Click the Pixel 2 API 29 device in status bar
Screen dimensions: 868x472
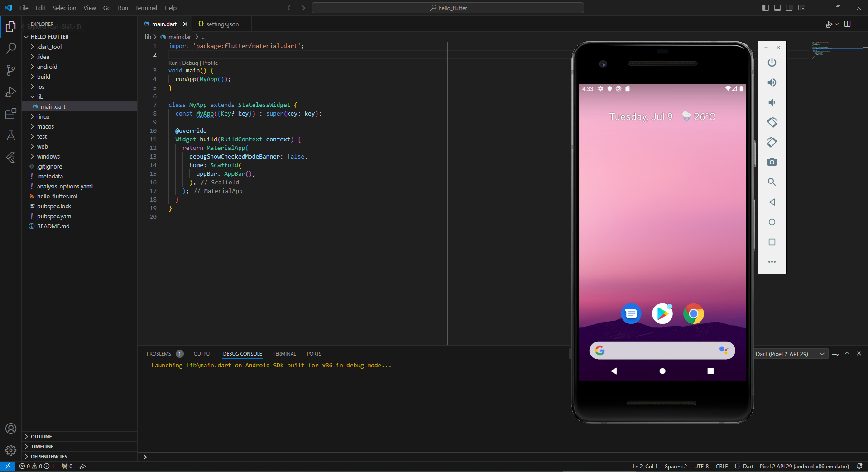point(804,467)
